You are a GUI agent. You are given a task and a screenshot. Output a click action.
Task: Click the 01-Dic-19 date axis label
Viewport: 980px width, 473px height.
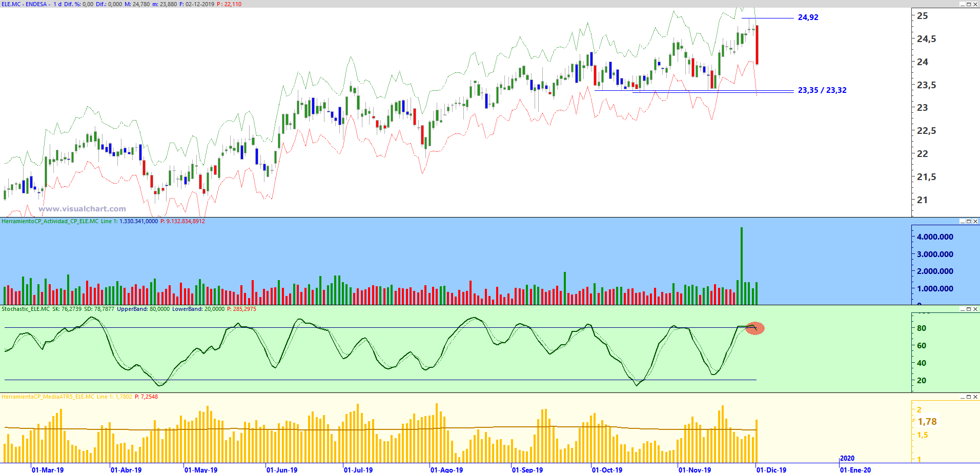pyautogui.click(x=771, y=469)
